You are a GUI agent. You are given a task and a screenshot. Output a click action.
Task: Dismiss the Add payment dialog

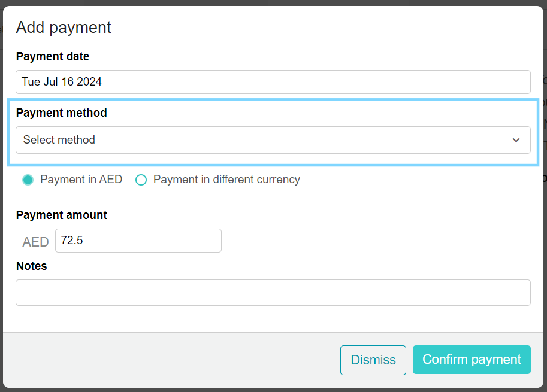(373, 360)
